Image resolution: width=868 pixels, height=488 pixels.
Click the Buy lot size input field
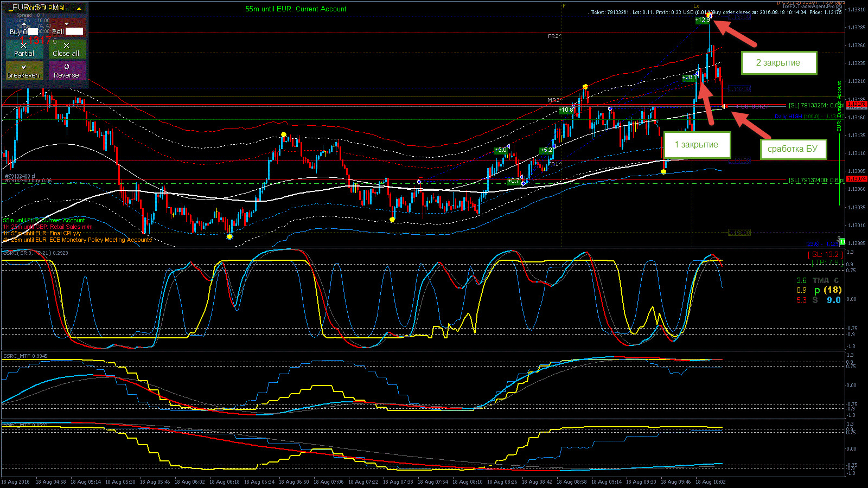tap(33, 31)
